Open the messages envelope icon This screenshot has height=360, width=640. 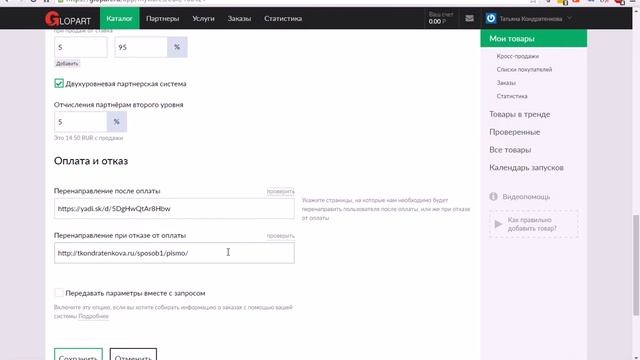[469, 18]
